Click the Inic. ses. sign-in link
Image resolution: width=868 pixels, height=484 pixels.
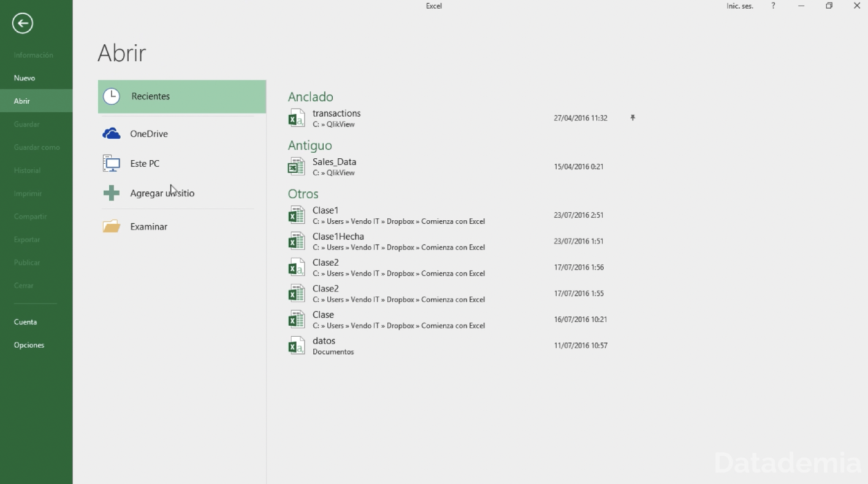coord(739,6)
